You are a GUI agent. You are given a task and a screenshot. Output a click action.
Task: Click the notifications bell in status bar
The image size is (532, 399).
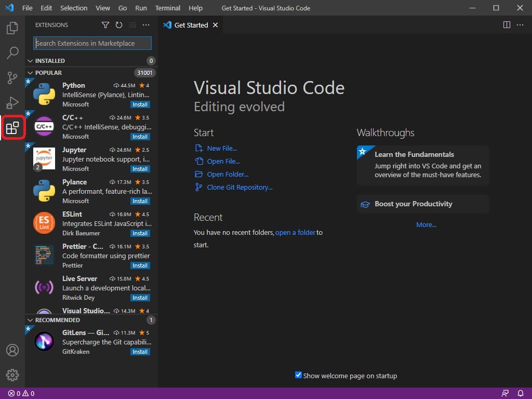tap(521, 393)
